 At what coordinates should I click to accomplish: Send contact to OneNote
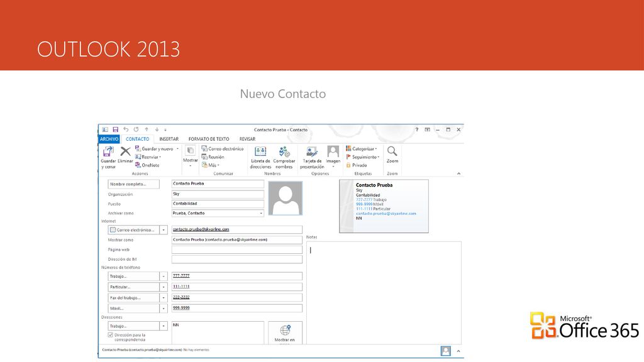147,165
